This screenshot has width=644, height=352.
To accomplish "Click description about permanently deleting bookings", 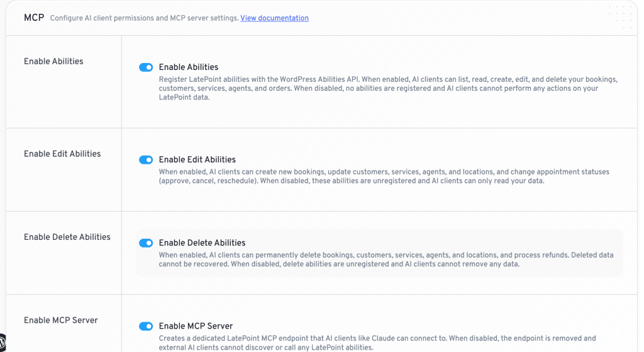I will point(386,259).
